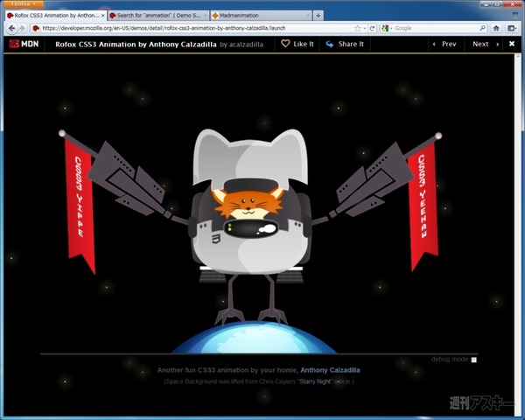Open the bookmarks toolbar button

tap(512, 28)
